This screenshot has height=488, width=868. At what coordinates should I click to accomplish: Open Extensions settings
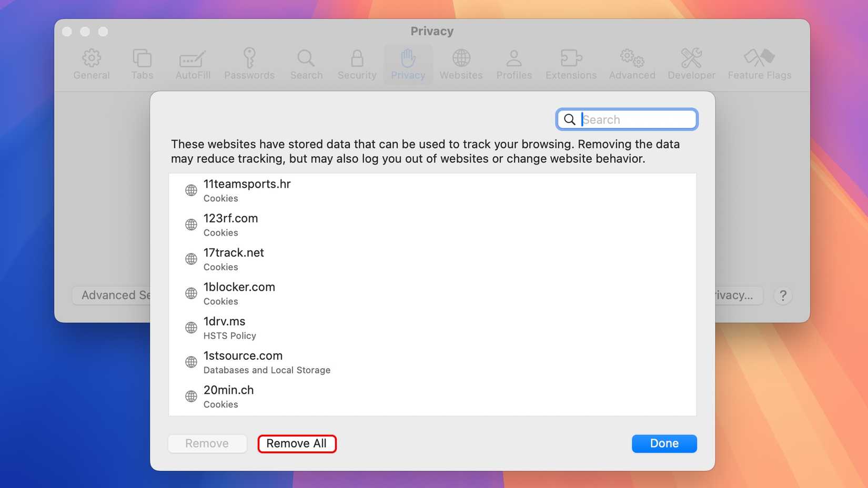571,63
